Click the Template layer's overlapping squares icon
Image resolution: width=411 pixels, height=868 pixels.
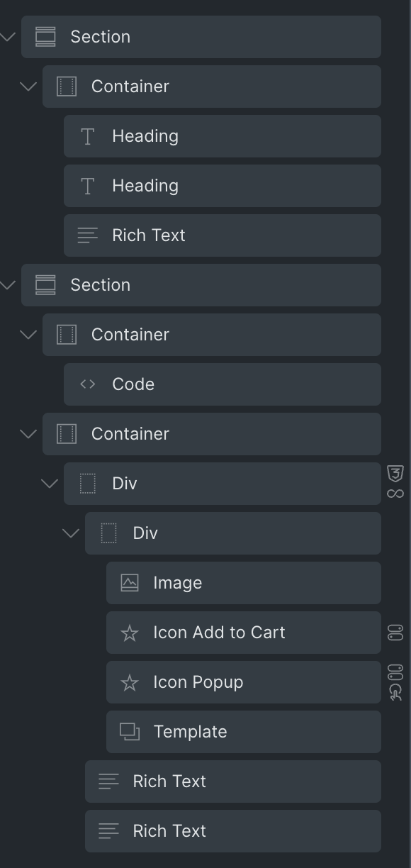pyautogui.click(x=130, y=732)
